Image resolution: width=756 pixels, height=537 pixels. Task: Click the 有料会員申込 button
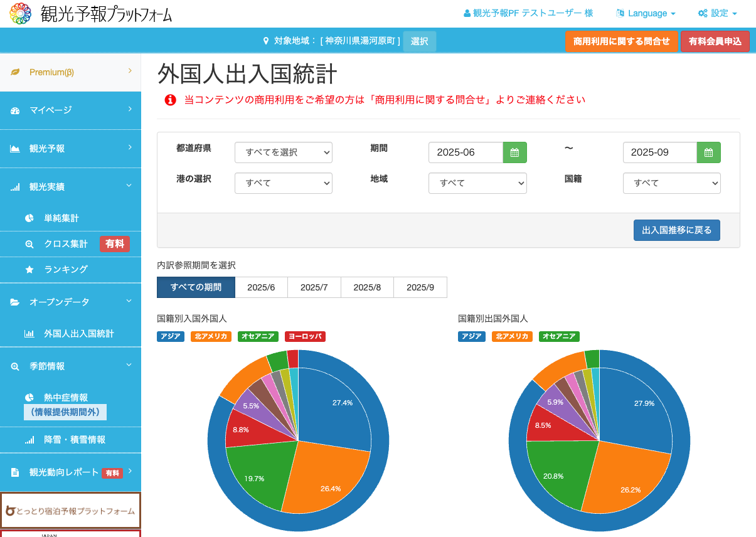(x=715, y=41)
